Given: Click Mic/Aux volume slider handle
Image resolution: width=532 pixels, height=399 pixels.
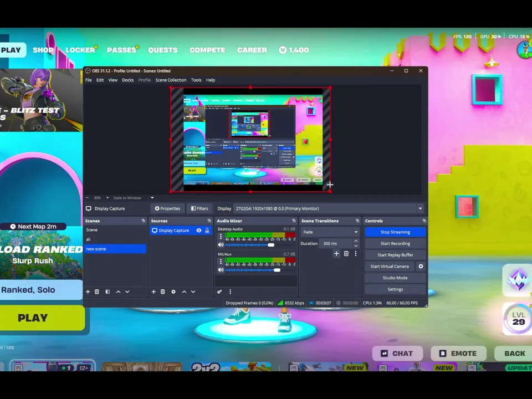Looking at the screenshot, I should click(x=277, y=270).
